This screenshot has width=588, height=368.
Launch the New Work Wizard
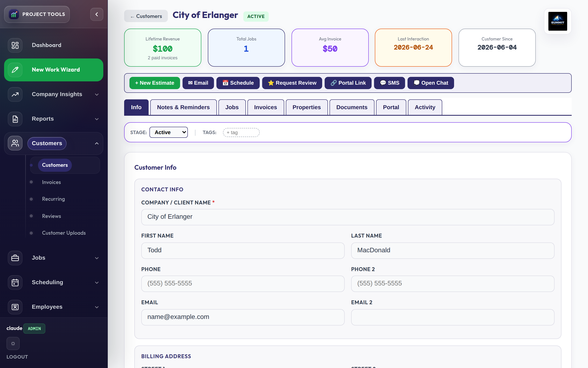54,70
